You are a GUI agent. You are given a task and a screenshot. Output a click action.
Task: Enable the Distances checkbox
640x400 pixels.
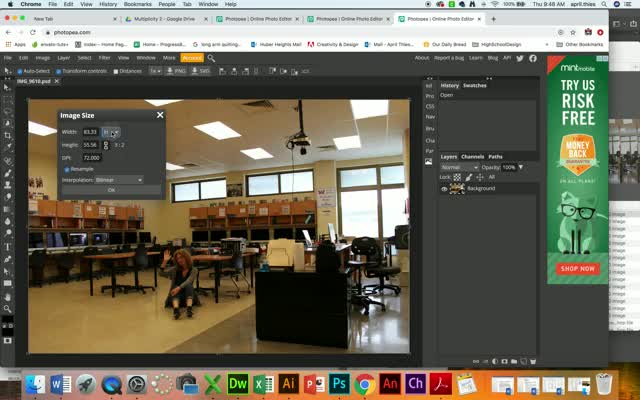(116, 71)
